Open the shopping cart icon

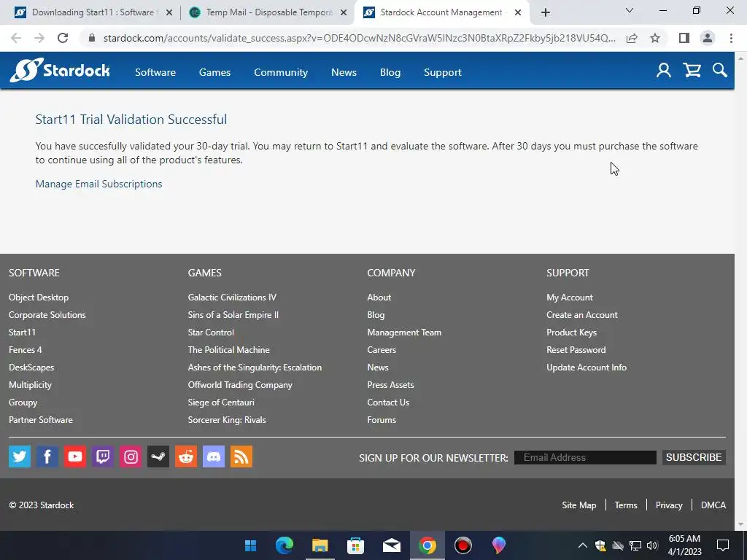click(x=692, y=71)
